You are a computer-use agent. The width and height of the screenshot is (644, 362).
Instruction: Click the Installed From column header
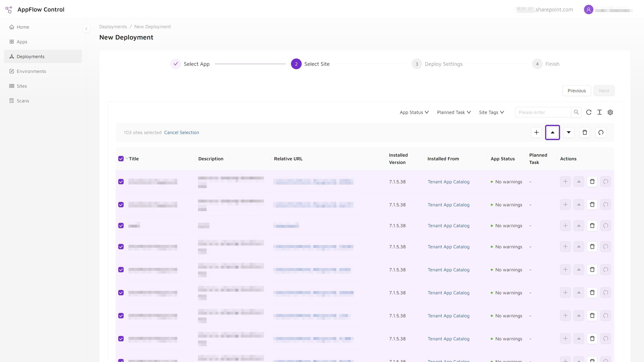coord(443,159)
